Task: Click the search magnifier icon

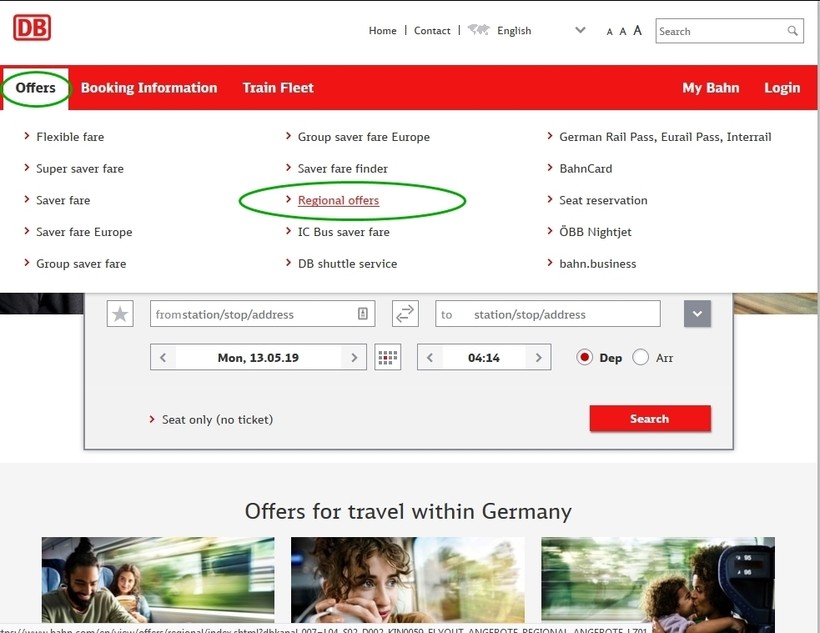Action: (x=793, y=31)
